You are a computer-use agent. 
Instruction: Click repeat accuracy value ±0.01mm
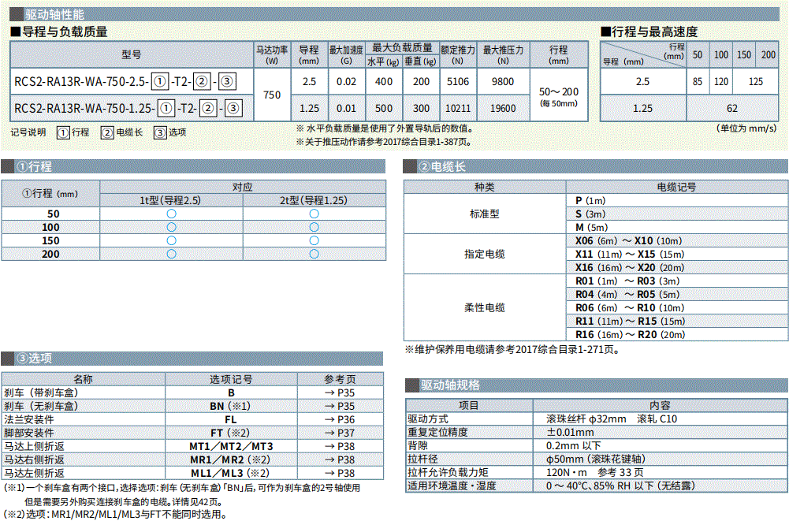pos(570,433)
